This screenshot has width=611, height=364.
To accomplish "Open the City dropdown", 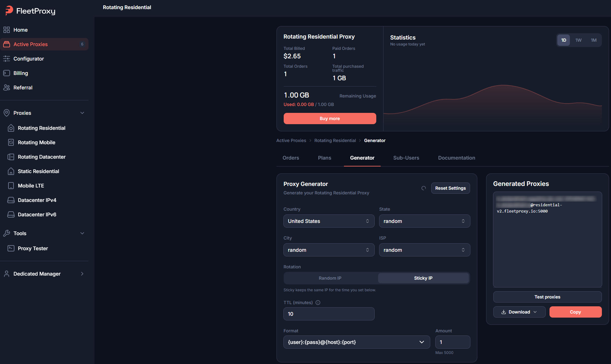I will pos(329,250).
